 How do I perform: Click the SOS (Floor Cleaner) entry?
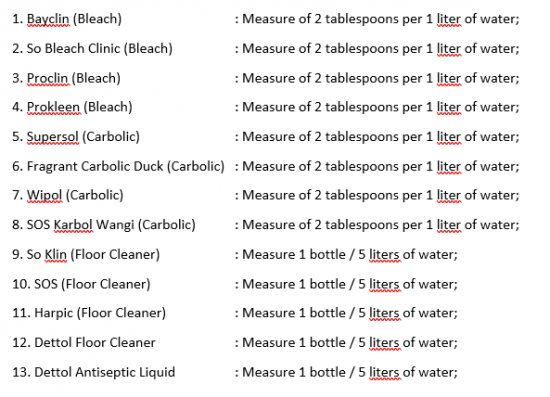coord(81,284)
